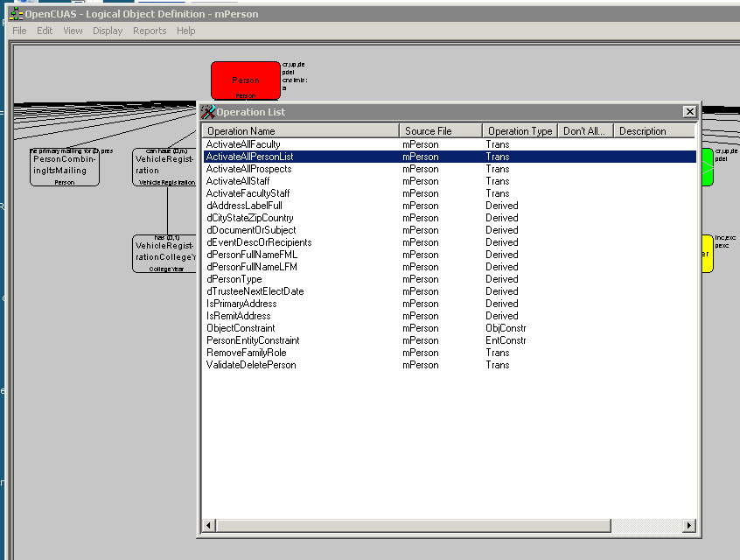Select the PersonCombiningItsMailing entity box
The height and width of the screenshot is (560, 740).
(x=64, y=166)
